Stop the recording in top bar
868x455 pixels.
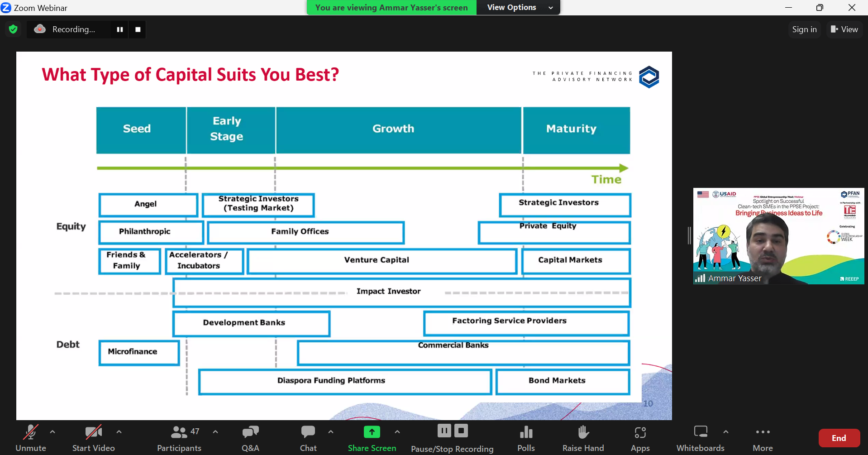[x=138, y=29]
